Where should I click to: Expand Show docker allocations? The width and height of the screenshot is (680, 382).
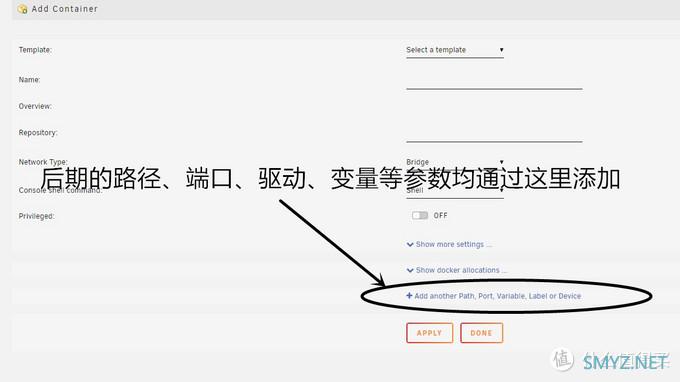[x=457, y=270]
